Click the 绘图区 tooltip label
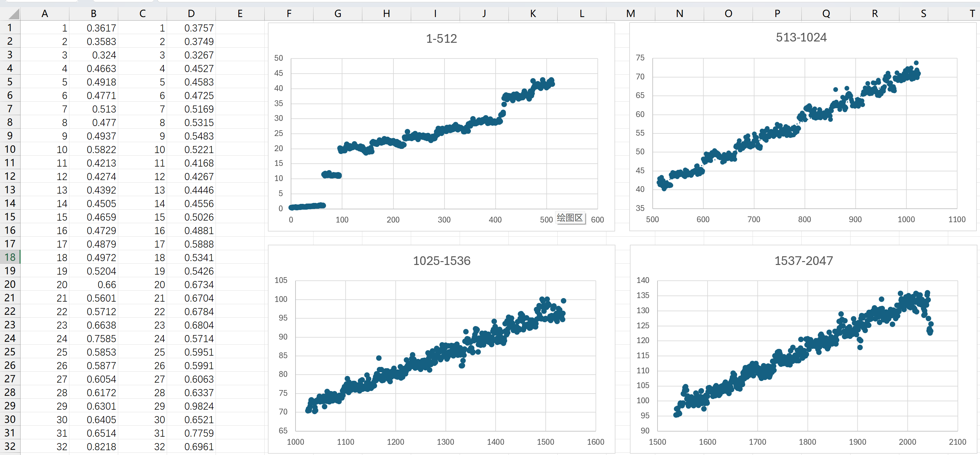Image resolution: width=980 pixels, height=455 pixels. [x=570, y=218]
